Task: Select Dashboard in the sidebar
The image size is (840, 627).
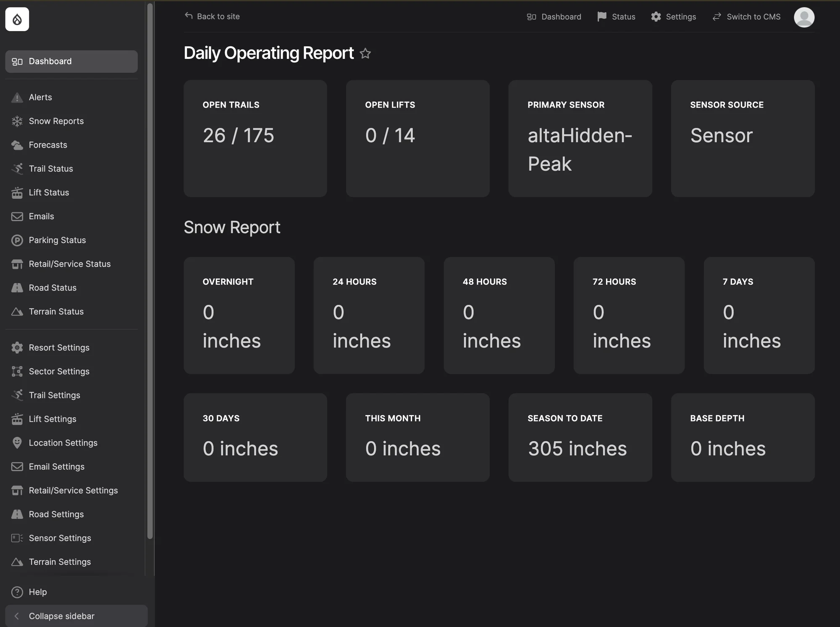Action: [71, 61]
